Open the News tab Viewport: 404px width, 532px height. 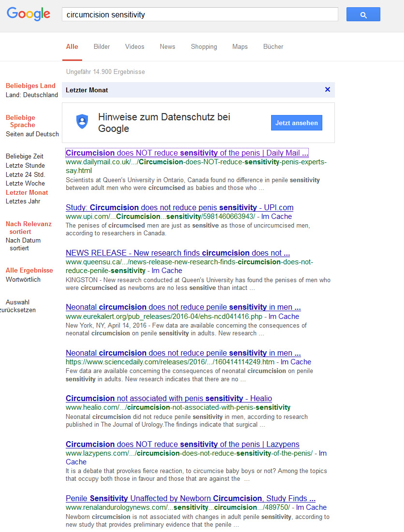168,47
